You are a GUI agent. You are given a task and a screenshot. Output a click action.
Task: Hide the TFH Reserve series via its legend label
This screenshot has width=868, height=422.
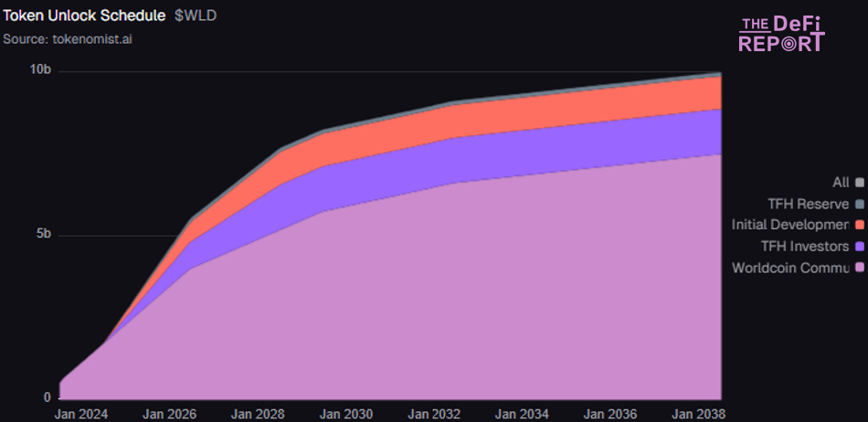click(795, 204)
